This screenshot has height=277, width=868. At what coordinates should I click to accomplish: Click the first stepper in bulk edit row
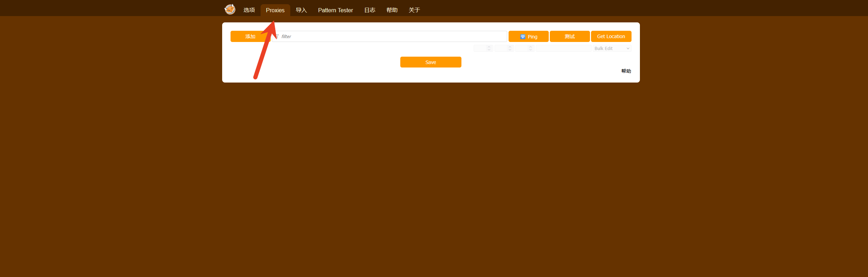(x=483, y=49)
